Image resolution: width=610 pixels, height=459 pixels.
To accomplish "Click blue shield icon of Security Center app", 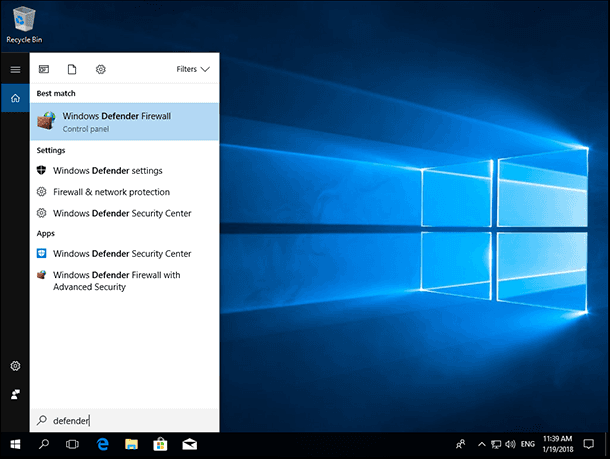I will tap(41, 254).
